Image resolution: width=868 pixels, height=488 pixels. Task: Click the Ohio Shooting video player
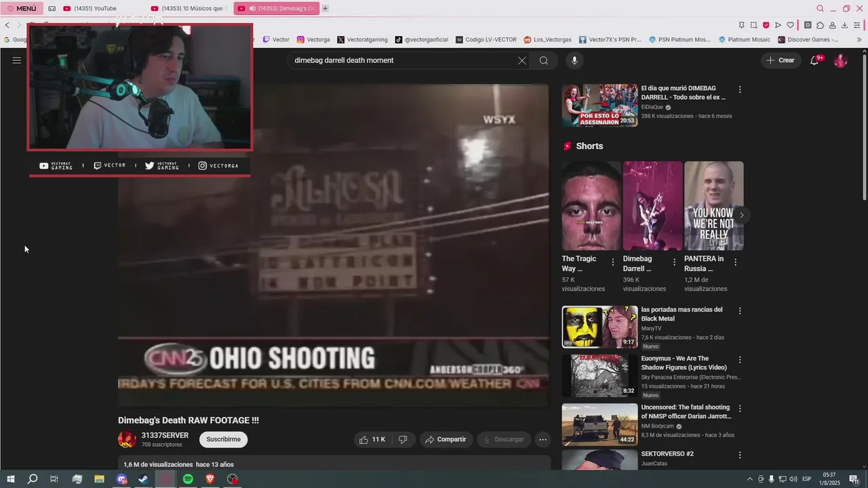point(334,245)
